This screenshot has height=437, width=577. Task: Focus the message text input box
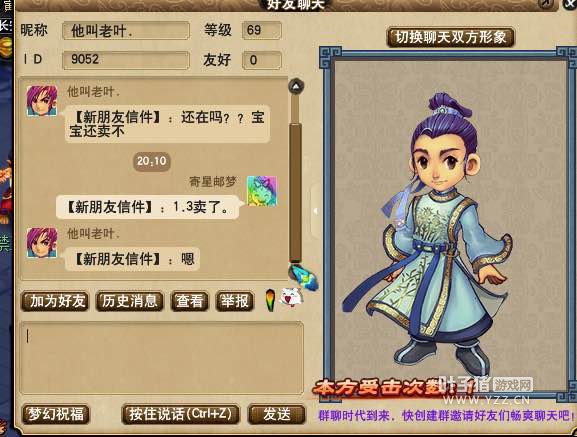coord(162,358)
